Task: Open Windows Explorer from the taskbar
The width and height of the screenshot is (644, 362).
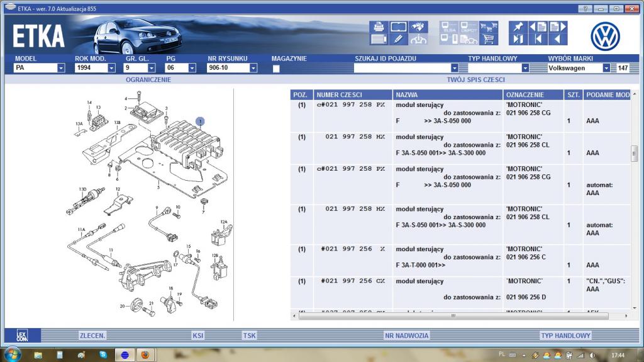Action: [38, 354]
